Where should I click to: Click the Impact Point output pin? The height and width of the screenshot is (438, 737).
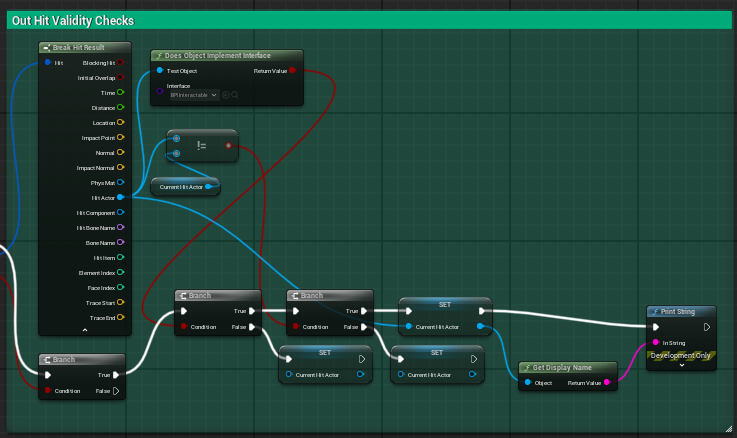tap(121, 137)
